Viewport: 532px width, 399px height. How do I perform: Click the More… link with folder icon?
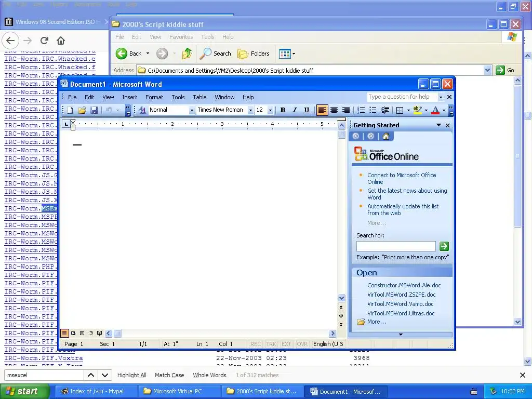[376, 322]
